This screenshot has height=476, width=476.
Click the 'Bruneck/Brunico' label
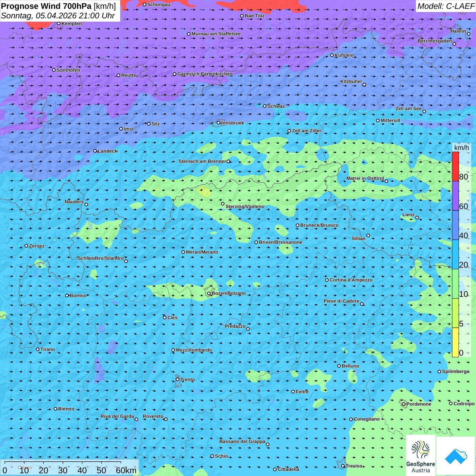[x=319, y=225]
